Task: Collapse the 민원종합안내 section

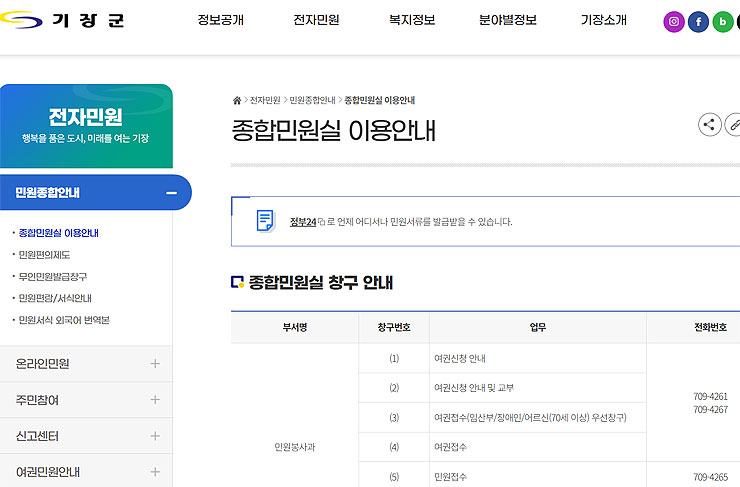Action: [x=171, y=193]
